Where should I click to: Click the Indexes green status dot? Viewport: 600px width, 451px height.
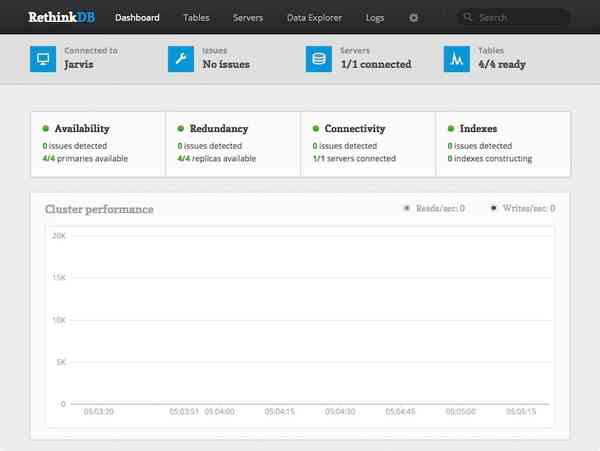click(x=451, y=129)
